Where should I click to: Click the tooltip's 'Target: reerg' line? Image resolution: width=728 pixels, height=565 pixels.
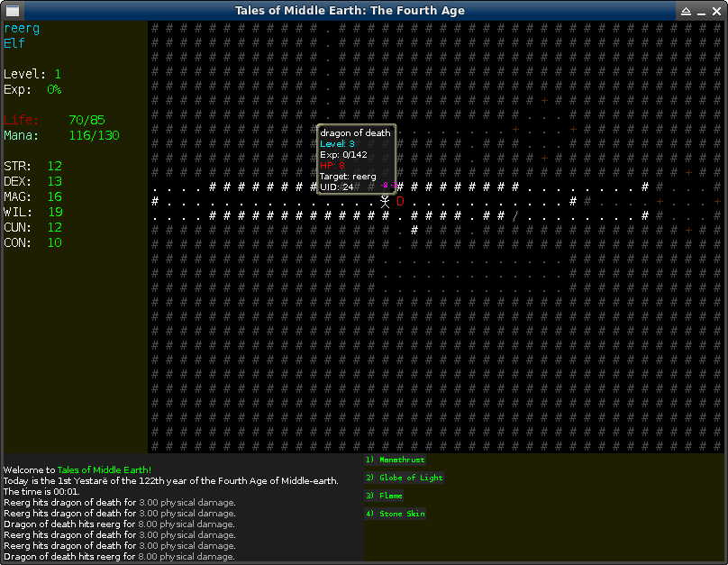348,177
